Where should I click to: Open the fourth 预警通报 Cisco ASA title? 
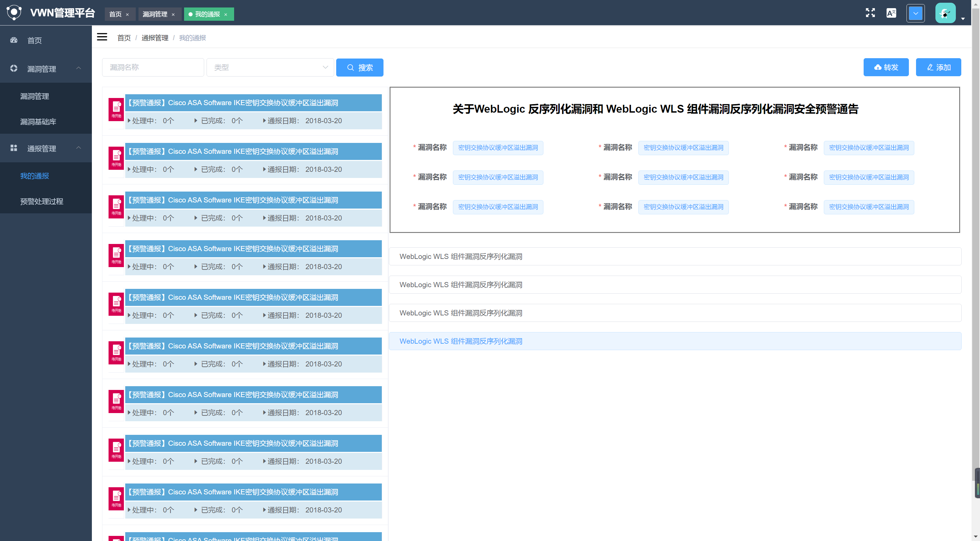pyautogui.click(x=254, y=249)
